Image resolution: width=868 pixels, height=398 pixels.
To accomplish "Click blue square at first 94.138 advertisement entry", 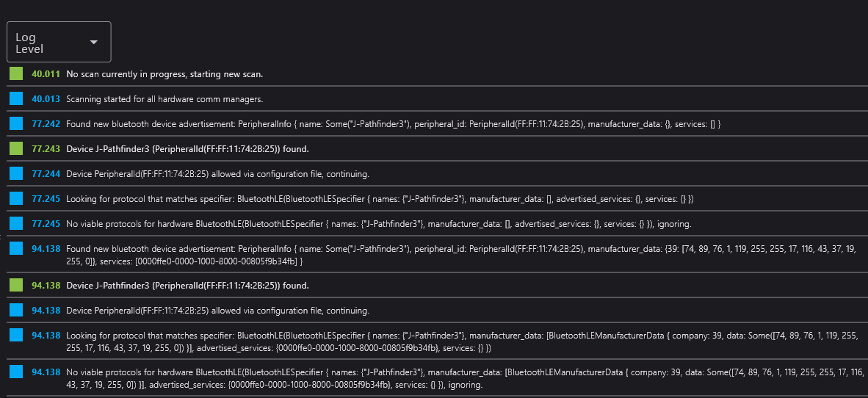I will 16,248.
